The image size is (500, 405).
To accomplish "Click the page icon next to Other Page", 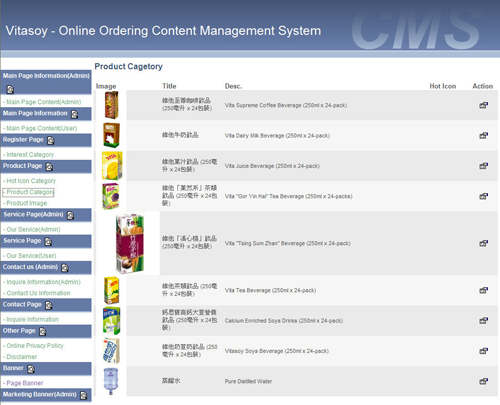I will (x=43, y=331).
